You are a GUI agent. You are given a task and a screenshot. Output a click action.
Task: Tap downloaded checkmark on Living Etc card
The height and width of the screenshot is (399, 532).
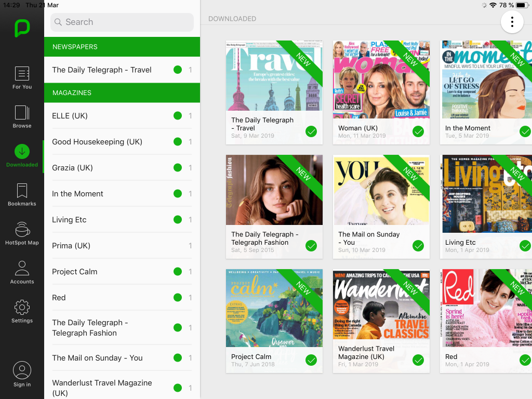pos(525,246)
